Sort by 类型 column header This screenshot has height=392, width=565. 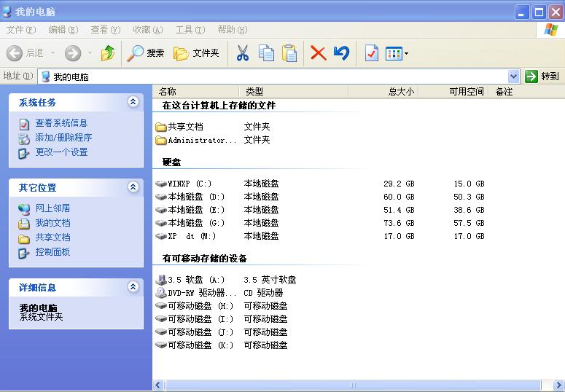pos(294,92)
